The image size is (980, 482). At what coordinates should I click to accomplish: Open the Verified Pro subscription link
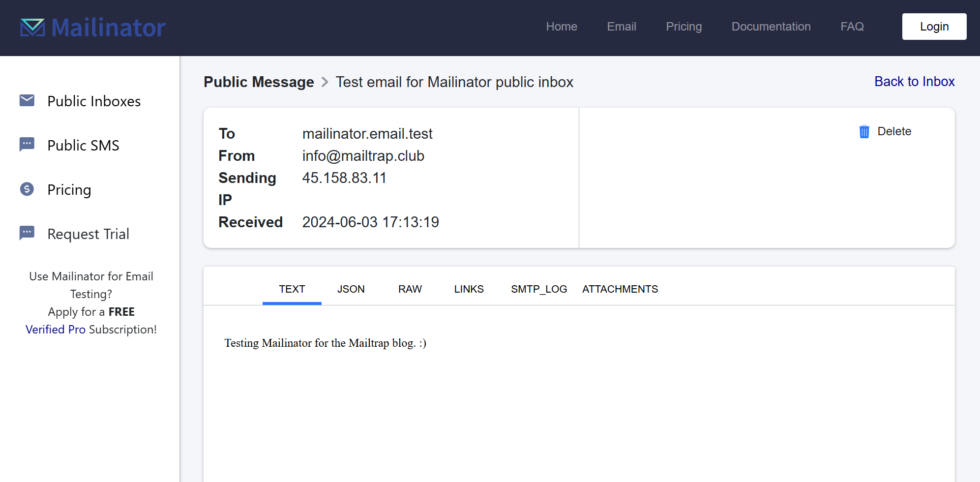pyautogui.click(x=56, y=330)
